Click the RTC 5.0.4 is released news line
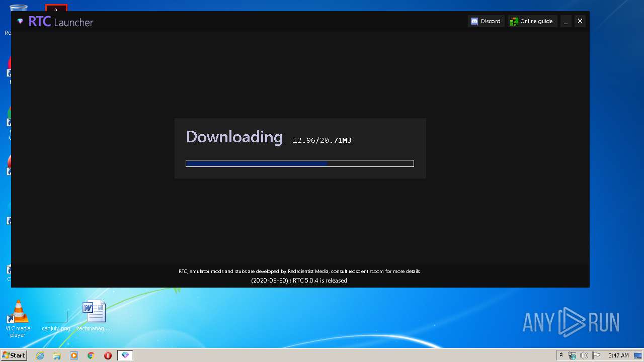644x362 pixels. 299,281
